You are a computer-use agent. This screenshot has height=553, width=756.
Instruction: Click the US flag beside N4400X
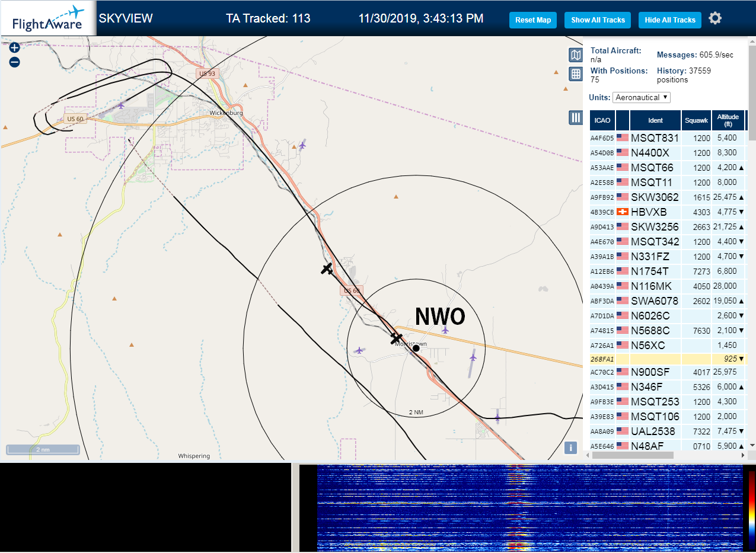[x=623, y=153]
